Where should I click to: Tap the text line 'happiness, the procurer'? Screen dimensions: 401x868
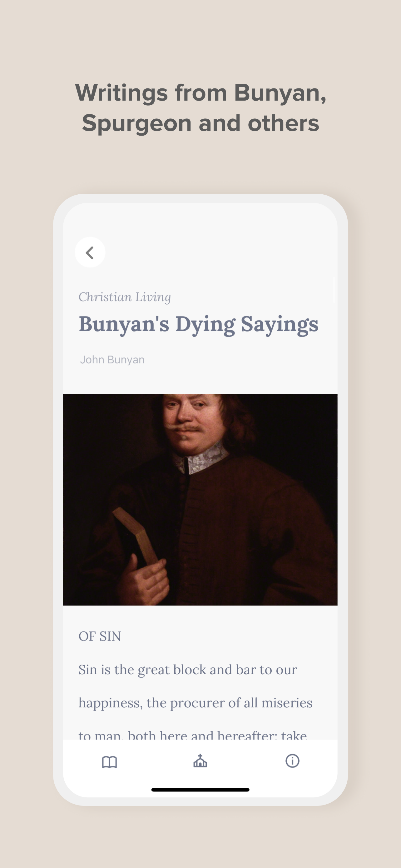click(x=195, y=703)
